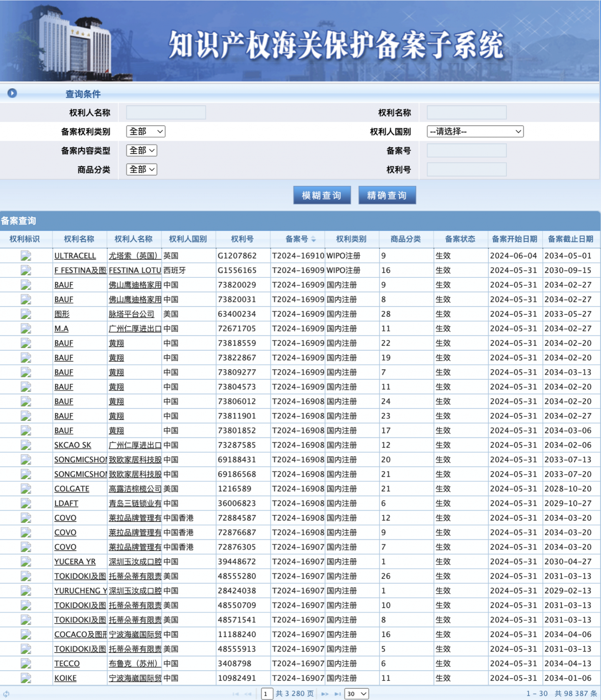Click the 备案状态 column header
Image resolution: width=601 pixels, height=700 pixels.
click(460, 239)
